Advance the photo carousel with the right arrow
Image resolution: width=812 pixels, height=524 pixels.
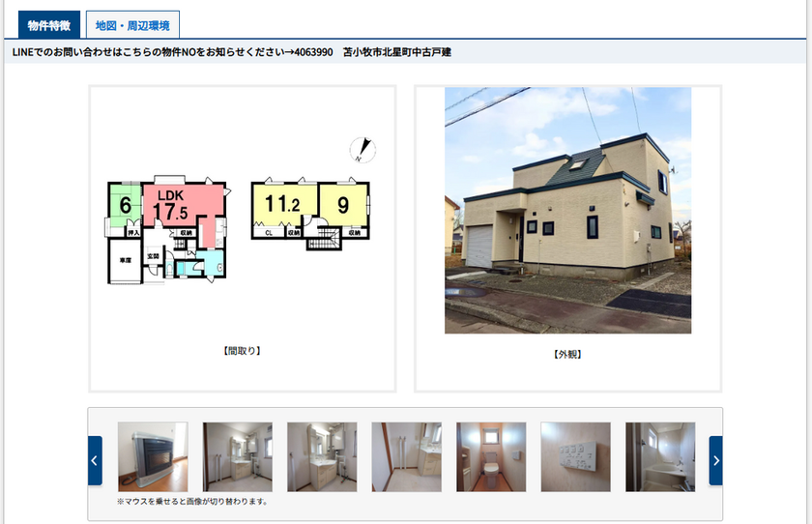[x=715, y=460]
